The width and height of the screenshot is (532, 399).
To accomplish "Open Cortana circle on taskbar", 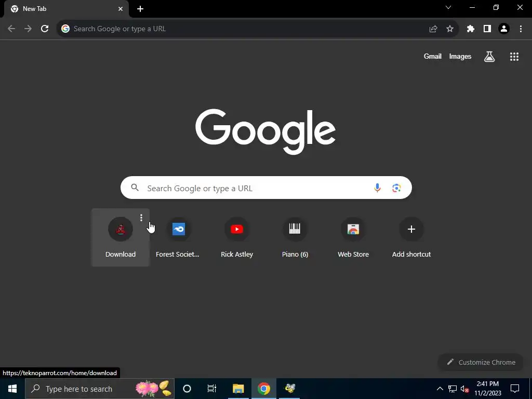I will (187, 389).
